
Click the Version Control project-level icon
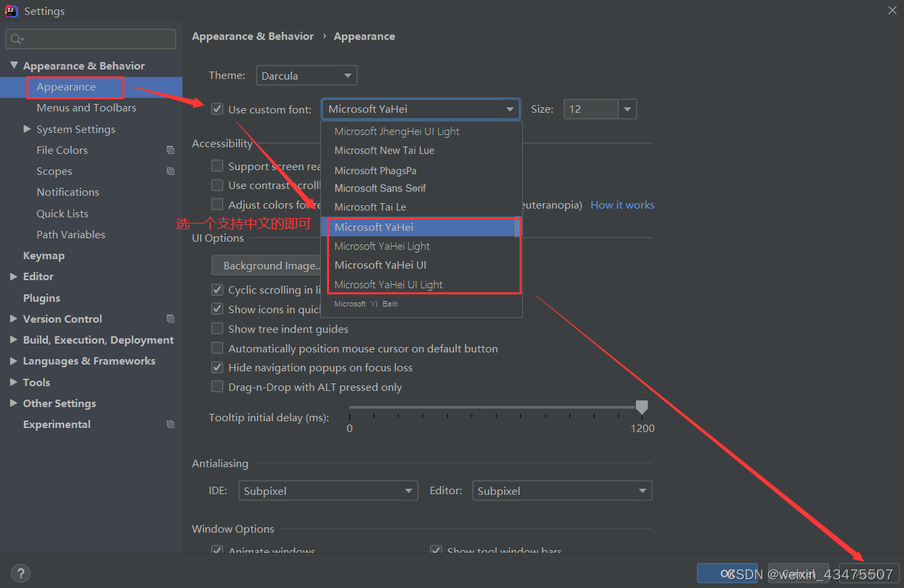(170, 319)
